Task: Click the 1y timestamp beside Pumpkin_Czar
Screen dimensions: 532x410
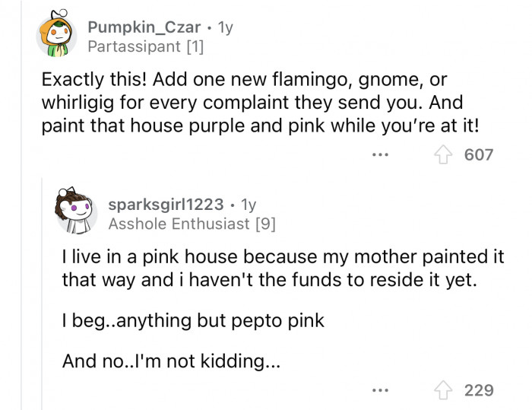Action: [225, 27]
